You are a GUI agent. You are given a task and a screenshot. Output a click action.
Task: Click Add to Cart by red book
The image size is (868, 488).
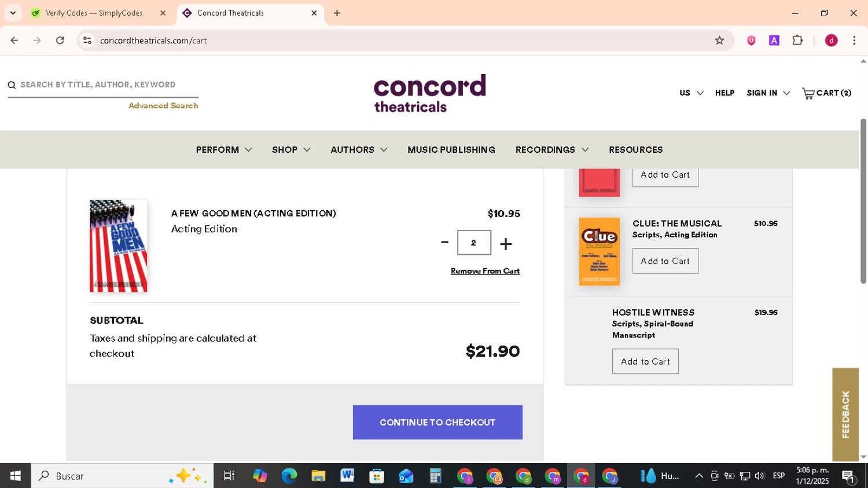pyautogui.click(x=665, y=175)
